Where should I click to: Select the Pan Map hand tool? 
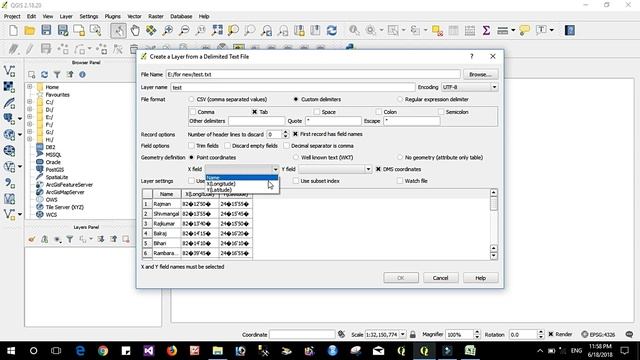pos(135,30)
